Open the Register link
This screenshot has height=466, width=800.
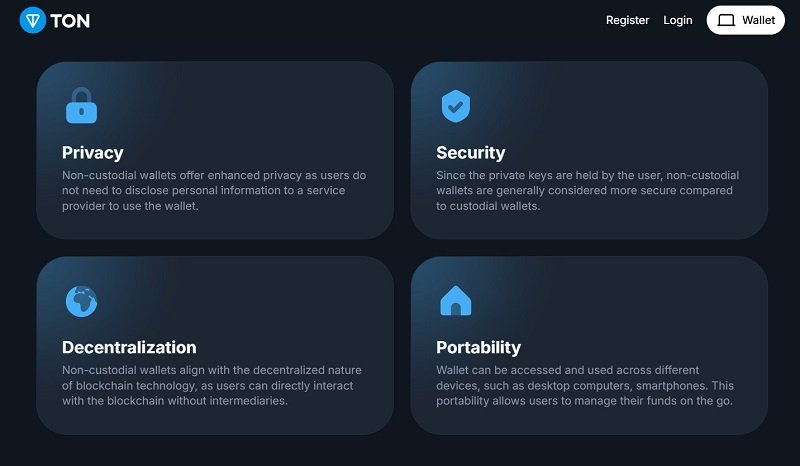[627, 20]
